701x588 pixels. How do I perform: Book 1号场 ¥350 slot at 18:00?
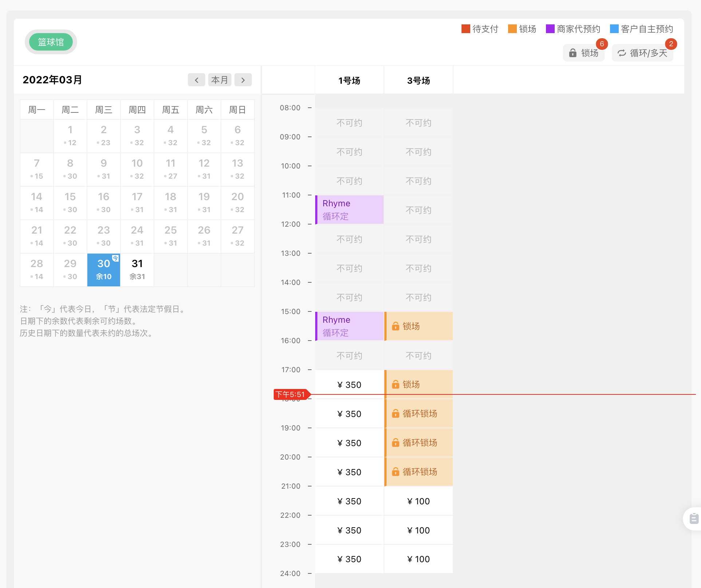click(349, 414)
